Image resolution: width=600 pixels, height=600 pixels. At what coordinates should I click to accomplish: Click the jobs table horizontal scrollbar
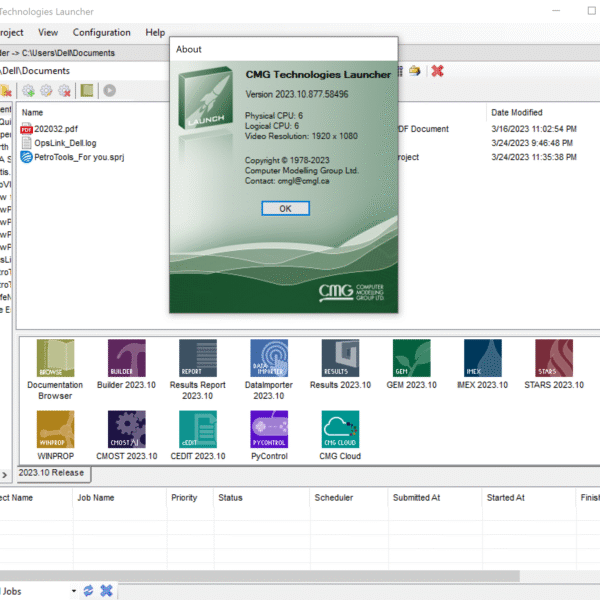point(259,576)
